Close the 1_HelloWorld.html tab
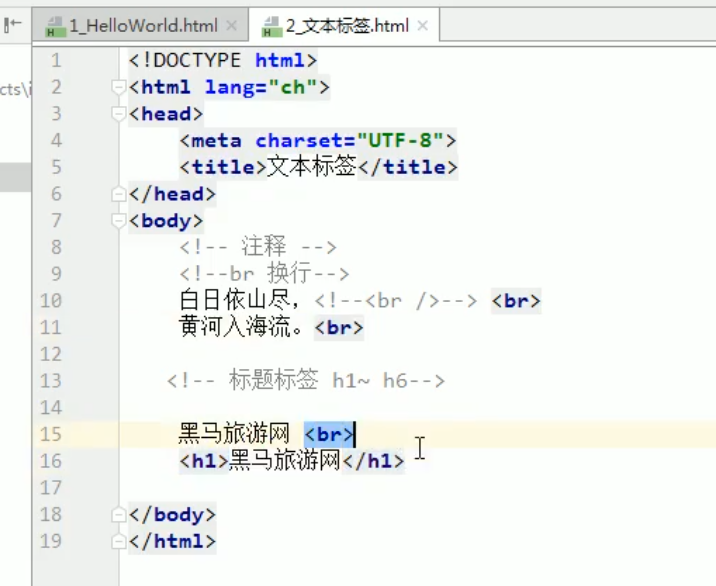Screen dimensions: 716x586 pos(232,26)
